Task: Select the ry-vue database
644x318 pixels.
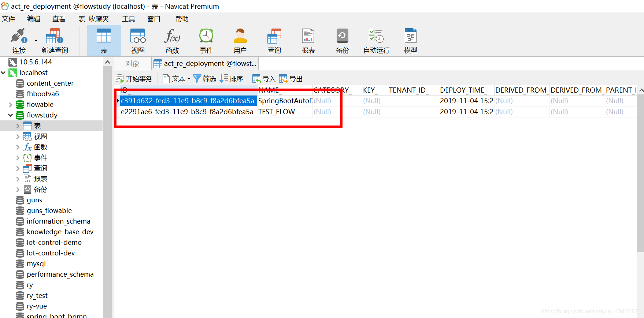Action: pyautogui.click(x=37, y=306)
